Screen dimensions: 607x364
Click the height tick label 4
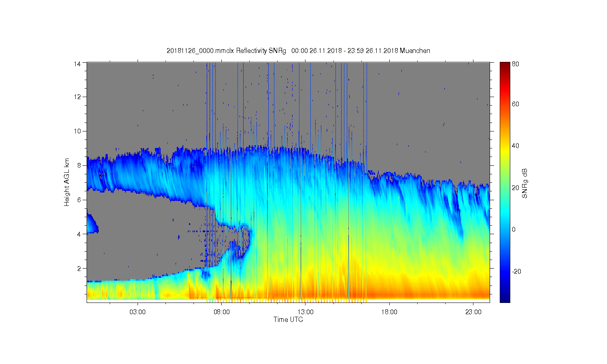(79, 234)
